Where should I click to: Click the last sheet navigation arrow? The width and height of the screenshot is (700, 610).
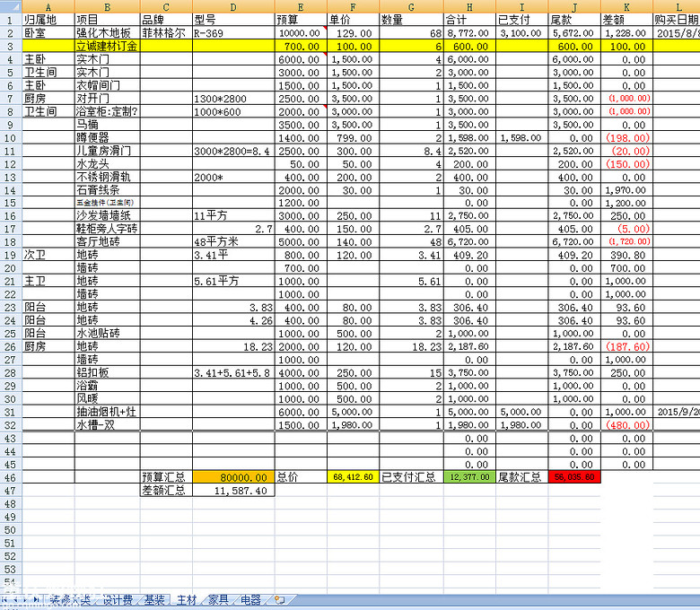pyautogui.click(x=37, y=599)
